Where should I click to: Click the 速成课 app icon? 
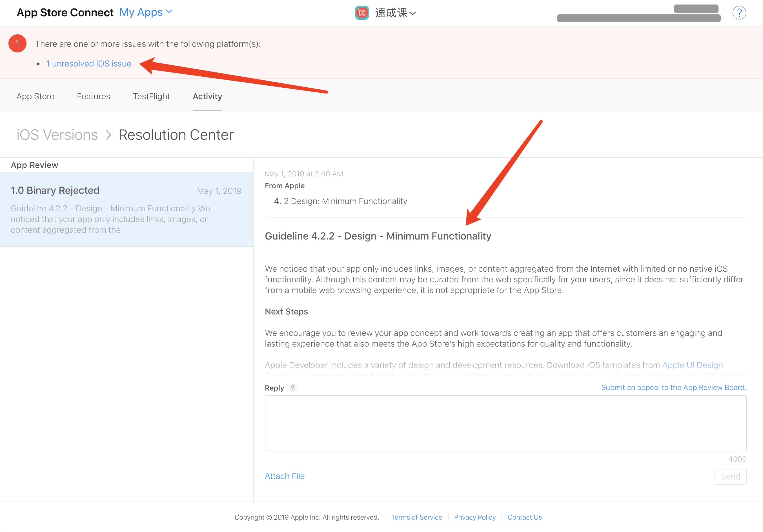(x=361, y=13)
